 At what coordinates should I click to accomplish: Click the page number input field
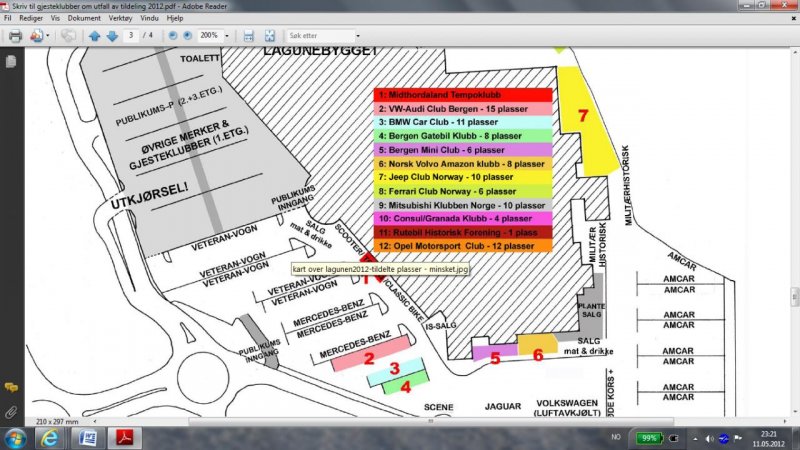[131, 36]
